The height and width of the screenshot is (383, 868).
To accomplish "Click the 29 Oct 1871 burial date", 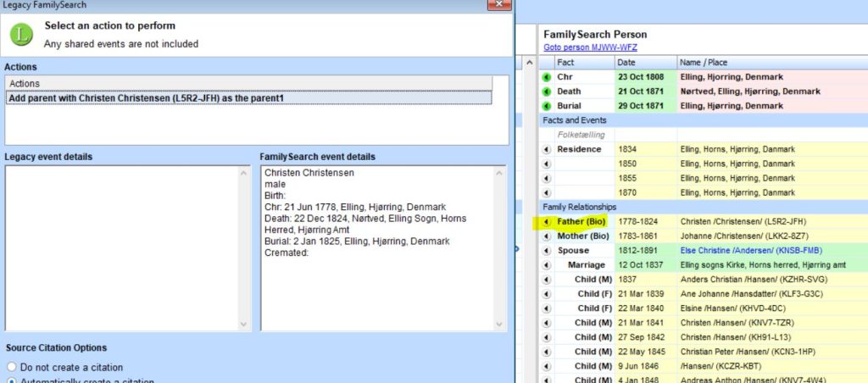I will click(x=641, y=106).
